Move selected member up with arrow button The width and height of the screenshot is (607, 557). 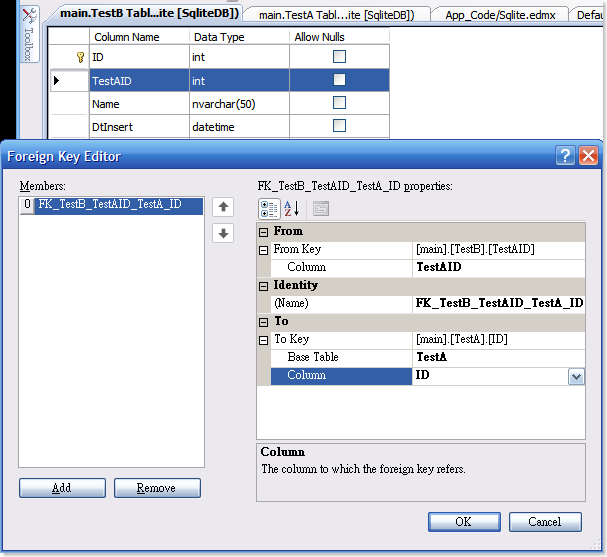point(223,207)
